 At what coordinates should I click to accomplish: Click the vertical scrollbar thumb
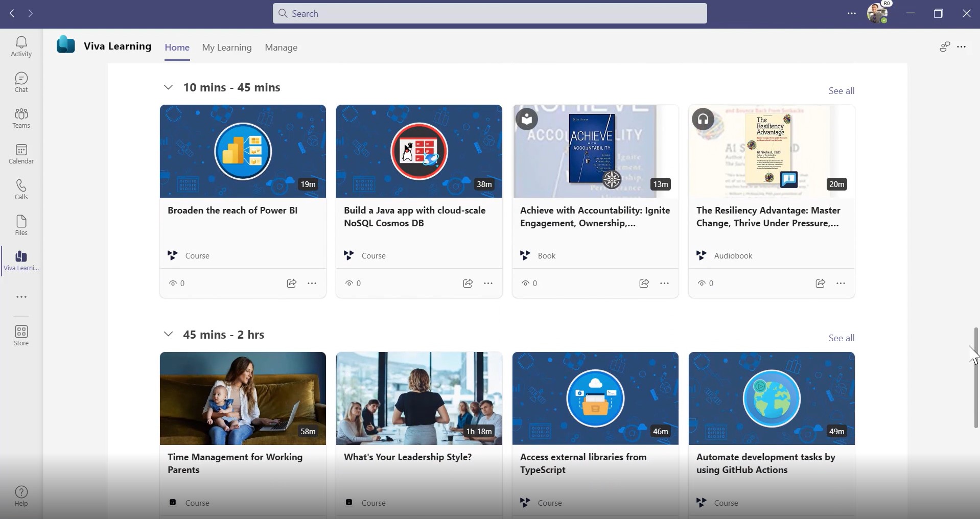coord(976,378)
